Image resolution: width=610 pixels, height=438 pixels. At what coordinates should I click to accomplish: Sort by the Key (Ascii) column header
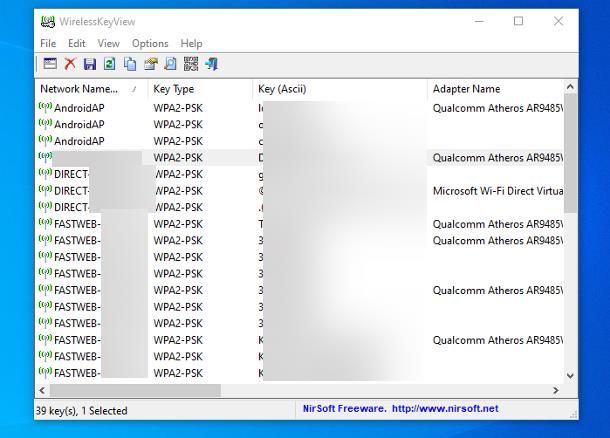pyautogui.click(x=340, y=89)
